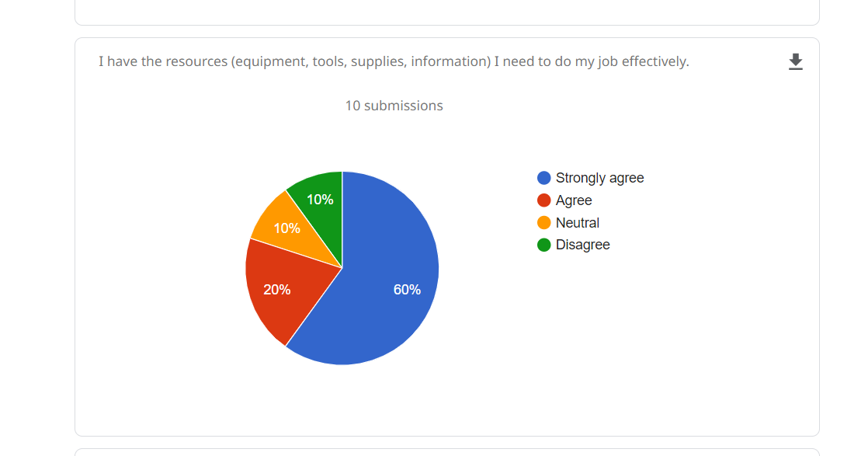The width and height of the screenshot is (868, 456).
Task: Click the red Agree legend dot
Action: 544,200
